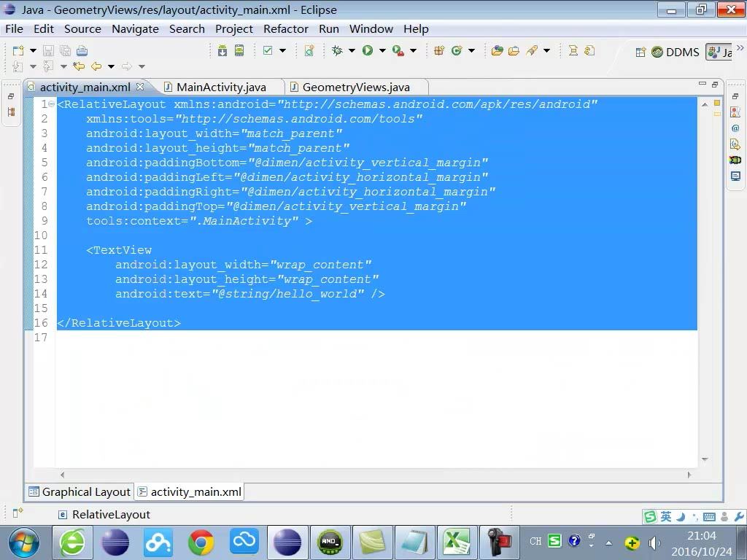This screenshot has width=747, height=560.
Task: Click the editor vertical scrollbar down arrow
Action: [705, 459]
